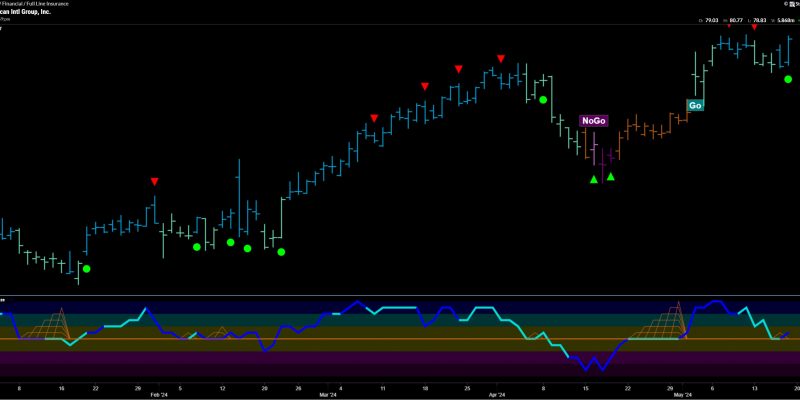
Task: Click the date label 12 on the time axis
Action: click(222, 388)
